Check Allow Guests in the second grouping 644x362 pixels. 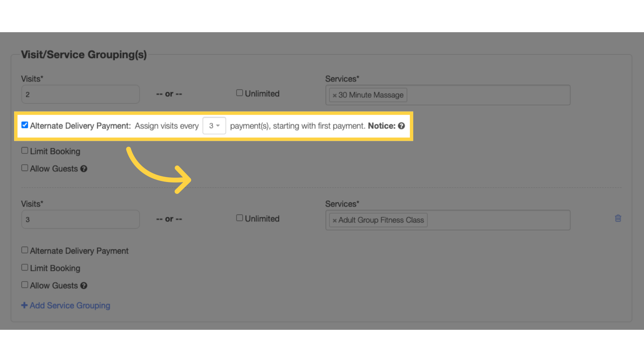pyautogui.click(x=24, y=285)
